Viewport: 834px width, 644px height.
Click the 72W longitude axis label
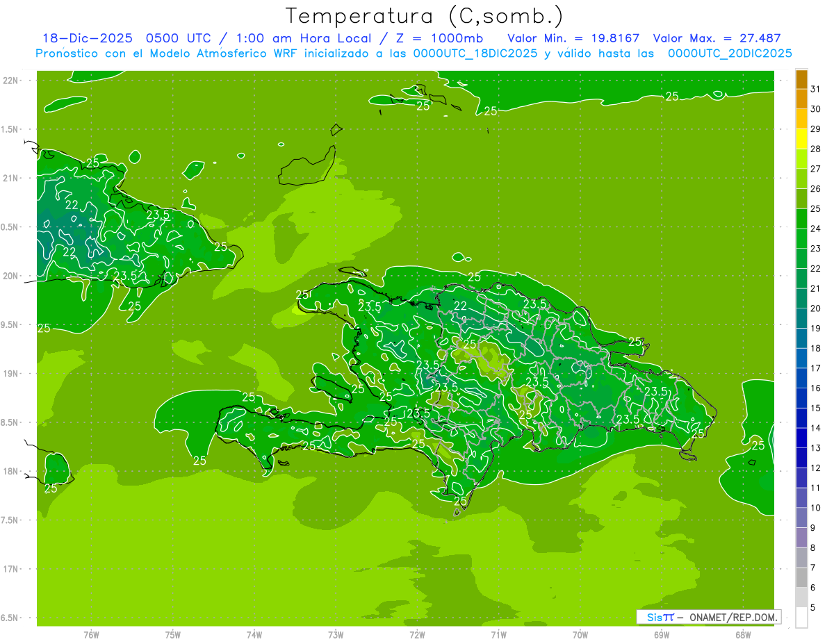(417, 634)
